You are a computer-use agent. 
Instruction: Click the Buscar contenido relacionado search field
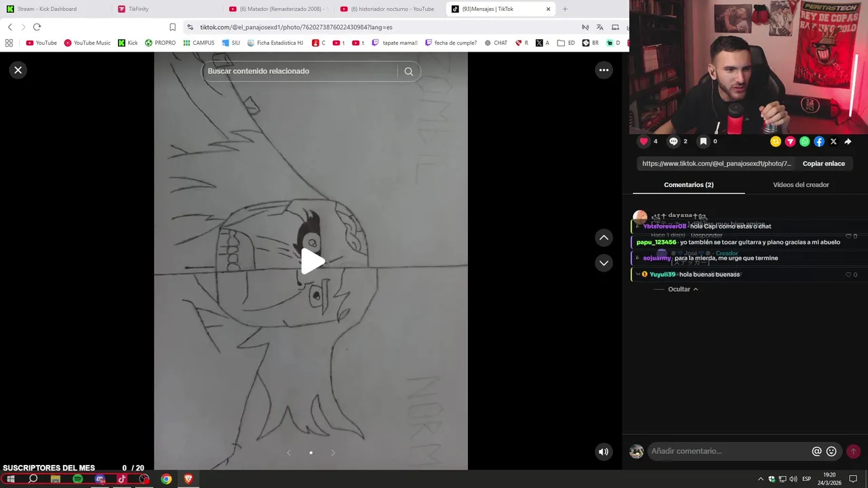click(x=298, y=71)
